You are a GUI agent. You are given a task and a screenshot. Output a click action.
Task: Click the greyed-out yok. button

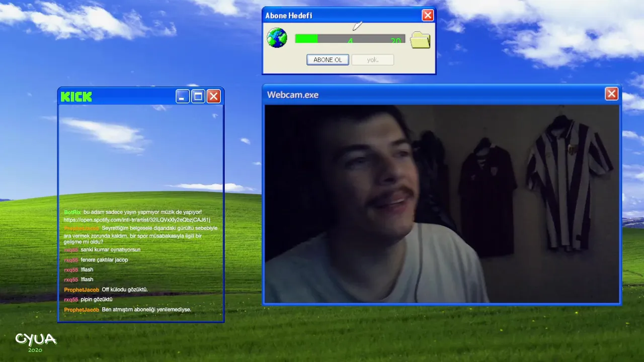coord(372,60)
